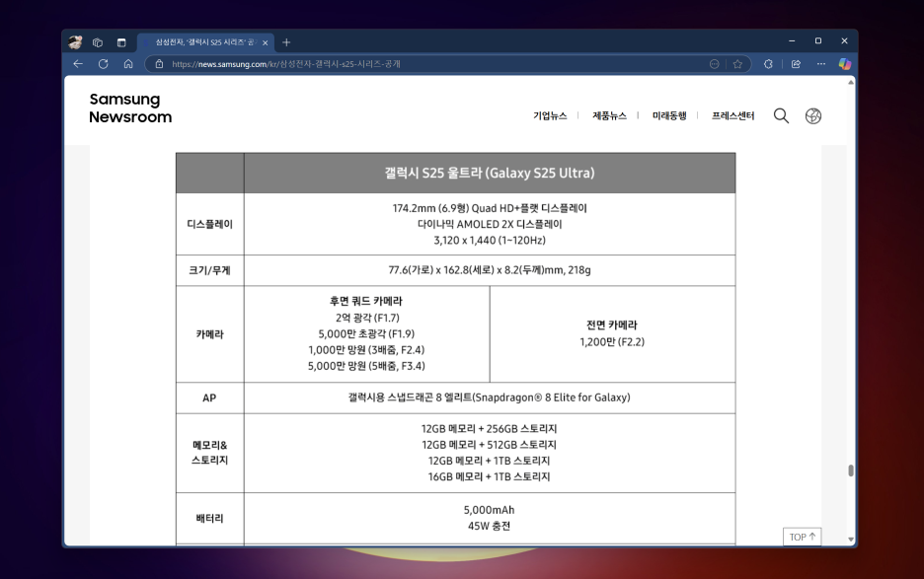The image size is (924, 579).
Task: Click the 45W 충전 text
Action: (489, 526)
